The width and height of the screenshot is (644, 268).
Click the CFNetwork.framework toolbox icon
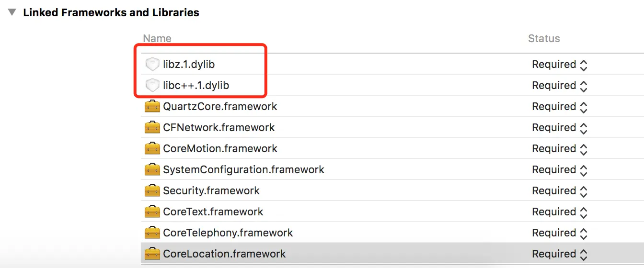[152, 127]
